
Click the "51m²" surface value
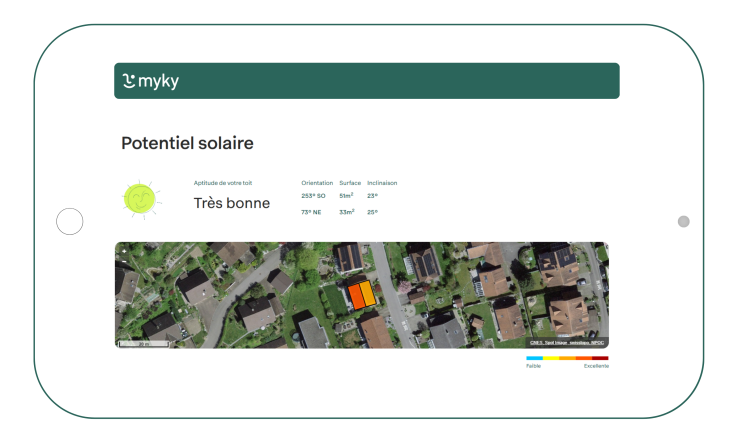tap(346, 195)
